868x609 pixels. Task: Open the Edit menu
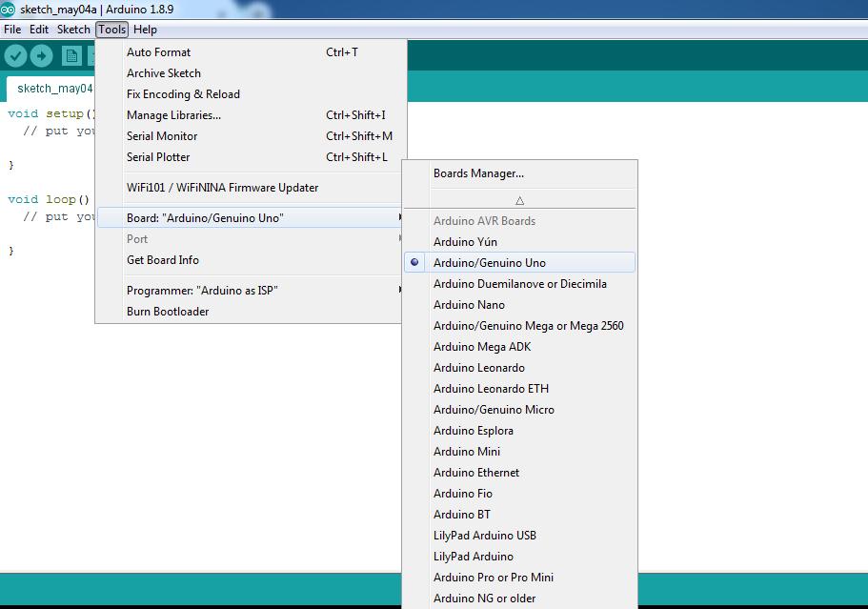39,30
